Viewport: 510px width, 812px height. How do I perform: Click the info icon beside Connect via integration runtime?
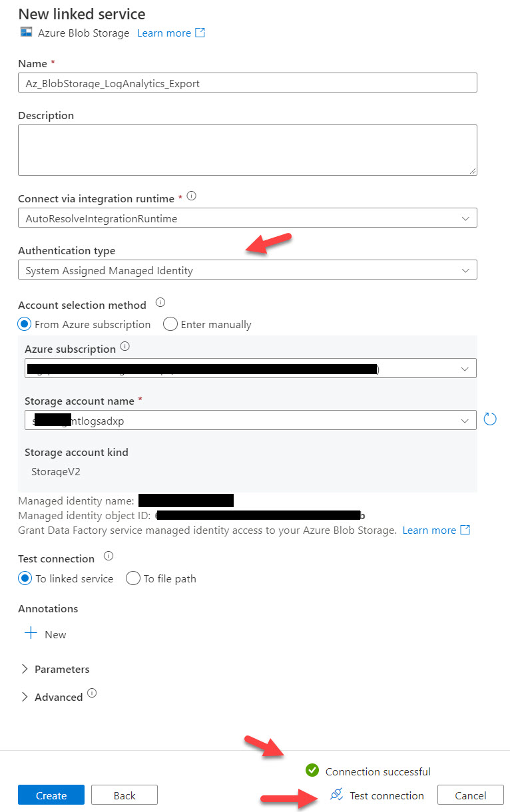[x=191, y=195]
